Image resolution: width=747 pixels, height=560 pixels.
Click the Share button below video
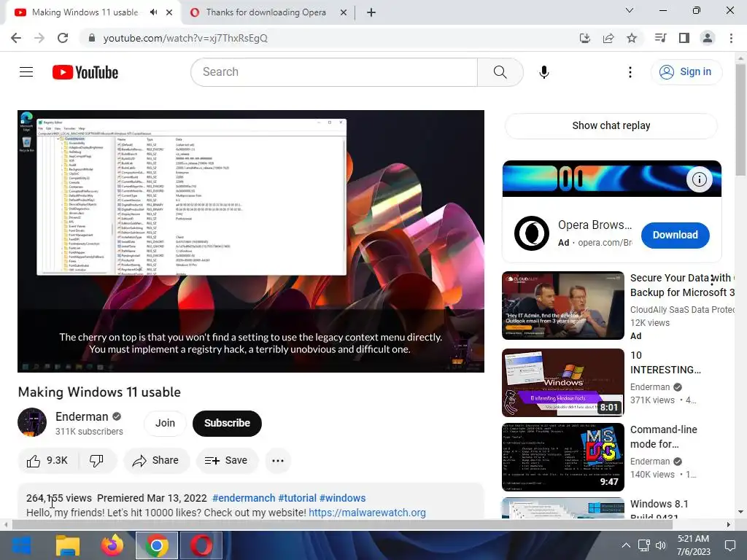point(156,461)
